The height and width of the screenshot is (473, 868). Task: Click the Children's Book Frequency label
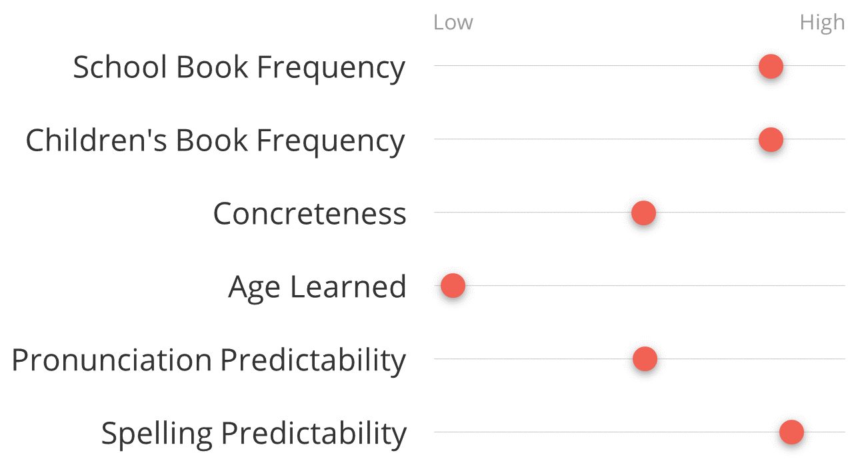click(215, 141)
